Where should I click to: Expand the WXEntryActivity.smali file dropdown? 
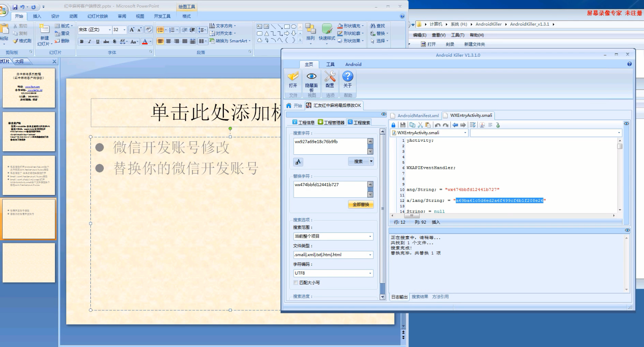[465, 133]
